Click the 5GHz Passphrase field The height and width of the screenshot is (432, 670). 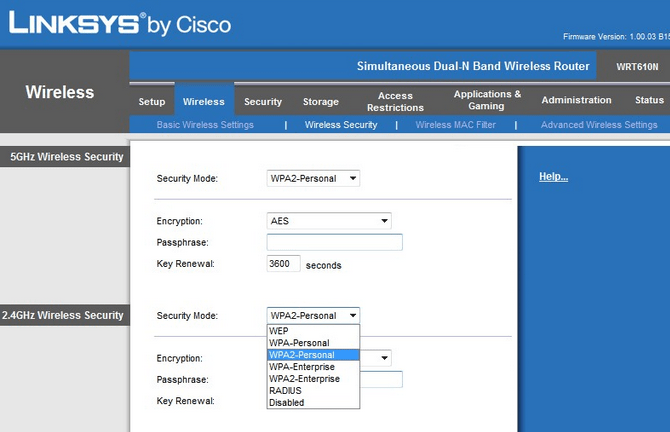334,242
